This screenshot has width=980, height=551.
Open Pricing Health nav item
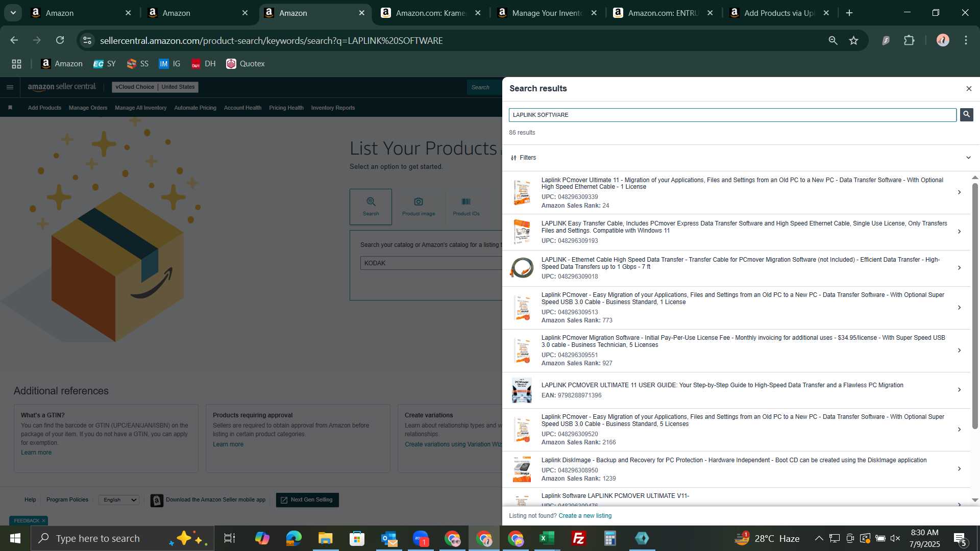pyautogui.click(x=286, y=108)
